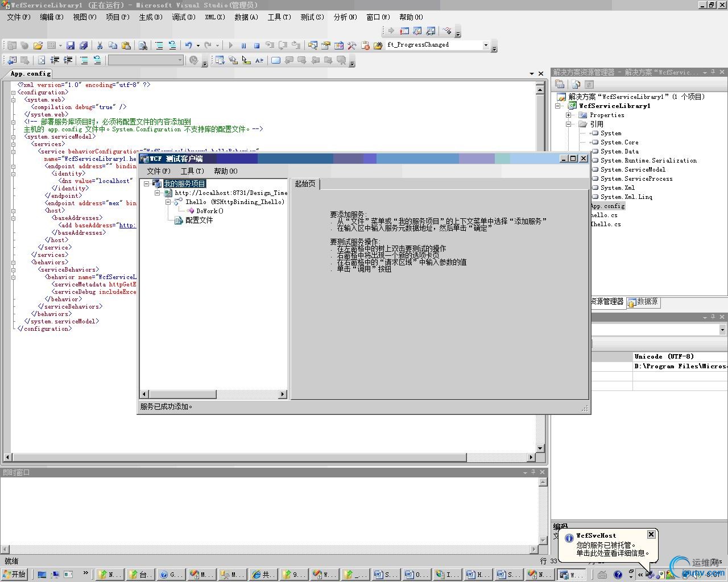This screenshot has height=582, width=728.
Task: Click the Open File icon in toolbar
Action: click(38, 45)
